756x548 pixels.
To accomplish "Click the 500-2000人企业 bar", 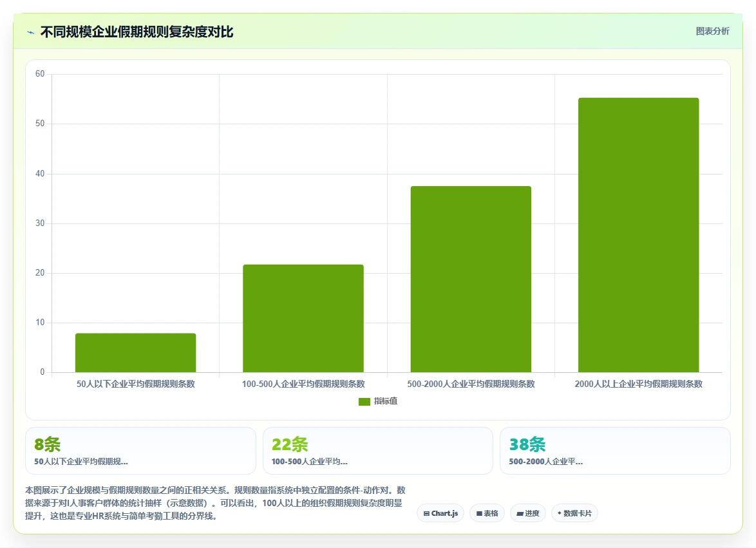I will (x=471, y=279).
